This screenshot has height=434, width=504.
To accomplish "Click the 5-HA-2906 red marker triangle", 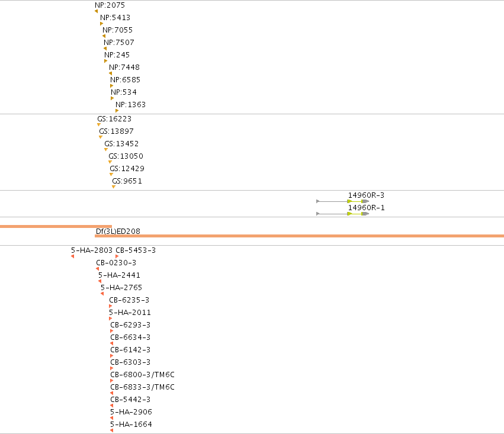I will click(111, 418).
